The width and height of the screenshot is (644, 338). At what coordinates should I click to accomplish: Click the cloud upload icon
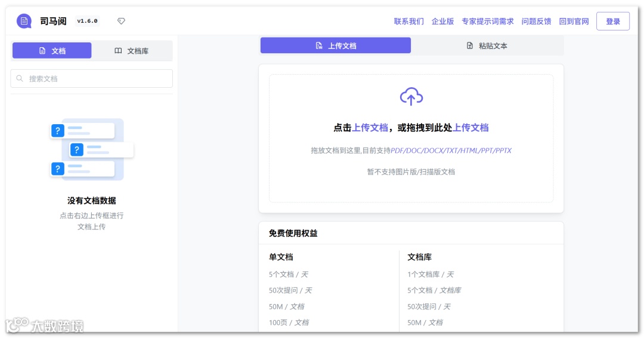pos(411,97)
